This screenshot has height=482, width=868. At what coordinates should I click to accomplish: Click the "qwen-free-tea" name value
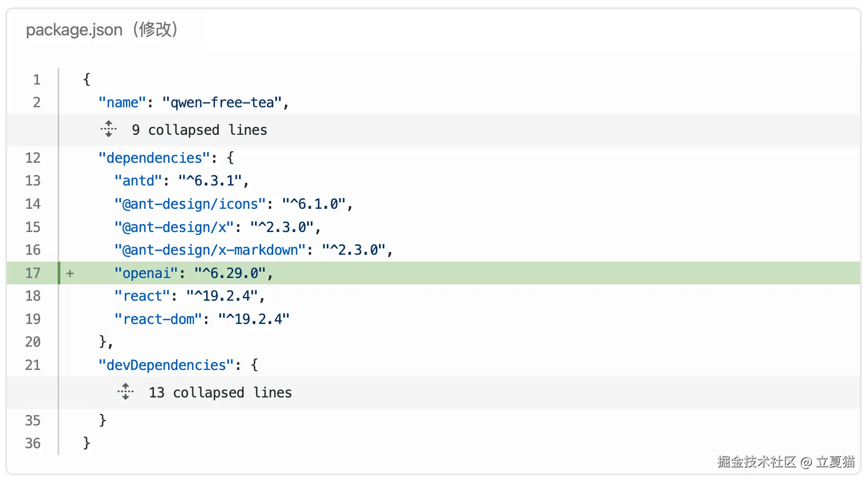(x=222, y=103)
